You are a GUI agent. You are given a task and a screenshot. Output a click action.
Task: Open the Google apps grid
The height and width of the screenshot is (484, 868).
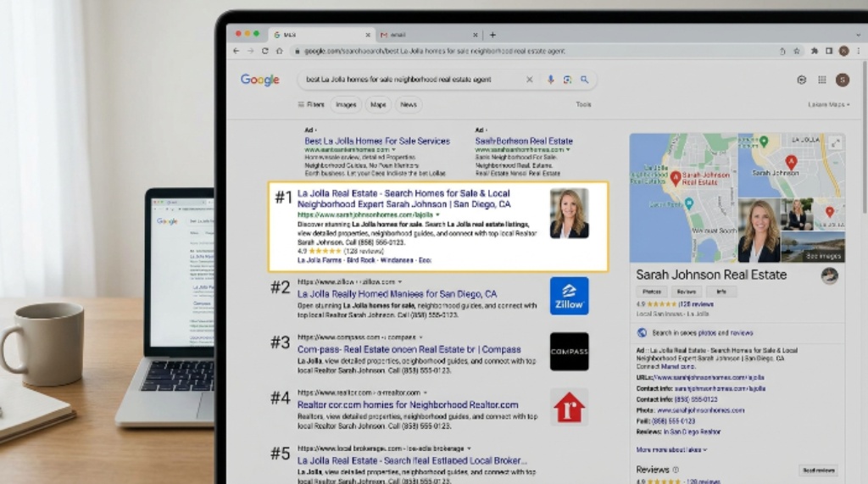[x=822, y=80]
